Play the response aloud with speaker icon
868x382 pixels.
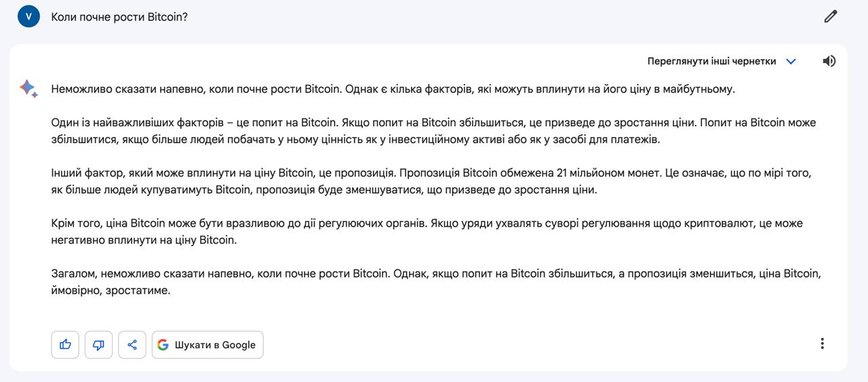[x=829, y=61]
